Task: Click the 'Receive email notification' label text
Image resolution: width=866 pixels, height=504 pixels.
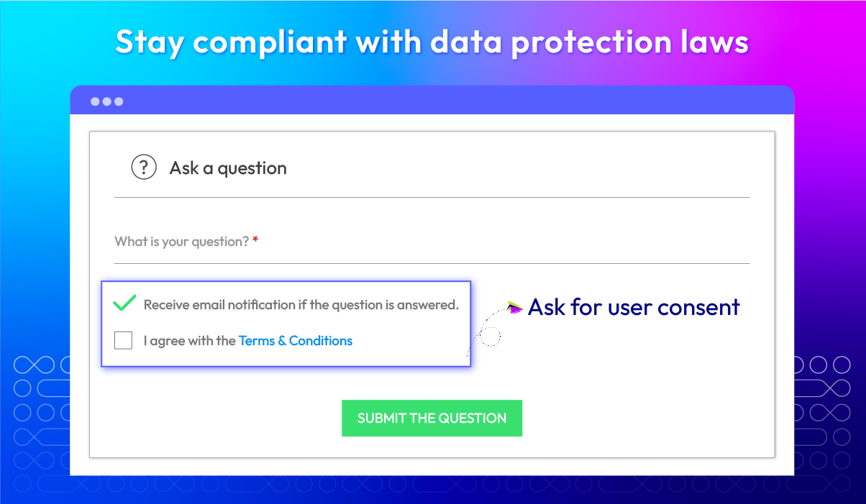Action: coord(301,305)
